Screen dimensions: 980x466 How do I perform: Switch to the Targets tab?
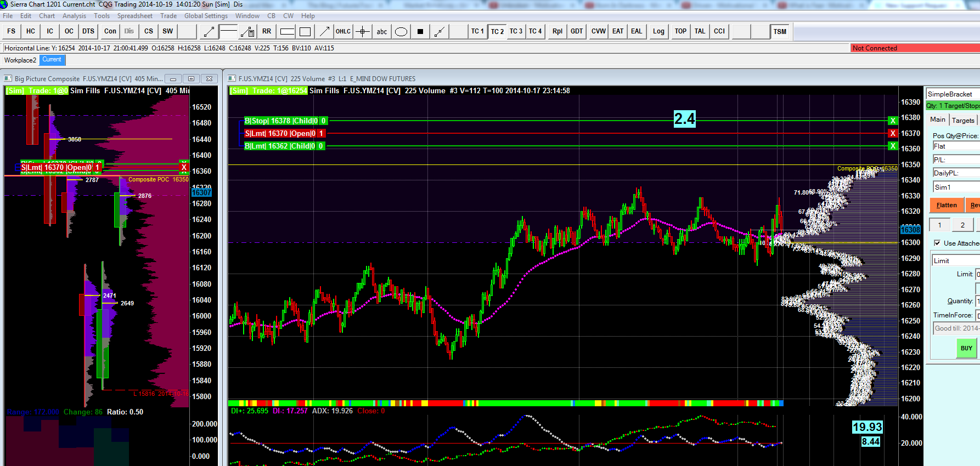pyautogui.click(x=963, y=120)
